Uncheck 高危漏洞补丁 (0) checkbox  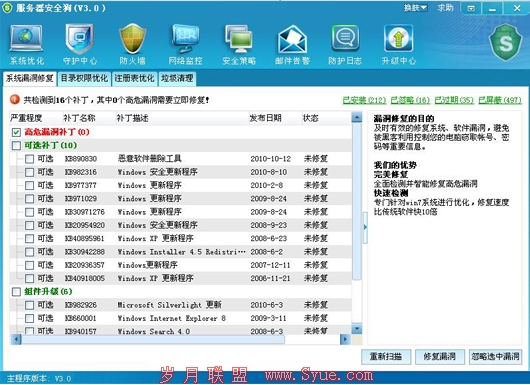click(16, 132)
